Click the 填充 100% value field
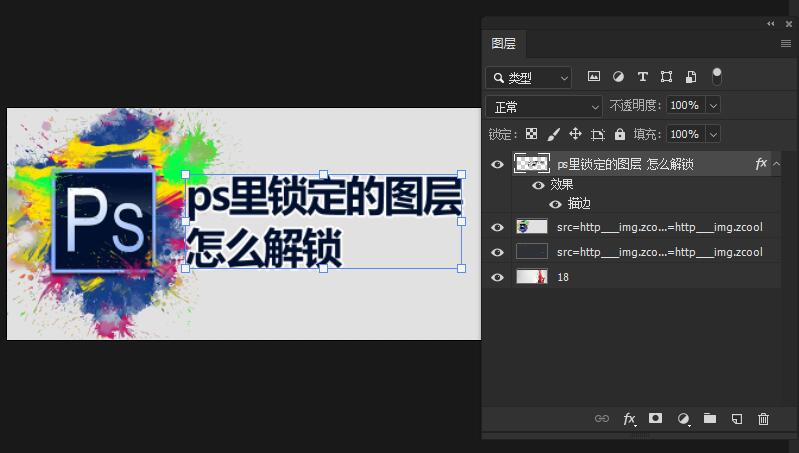Image resolution: width=799 pixels, height=453 pixels. pyautogui.click(x=685, y=135)
